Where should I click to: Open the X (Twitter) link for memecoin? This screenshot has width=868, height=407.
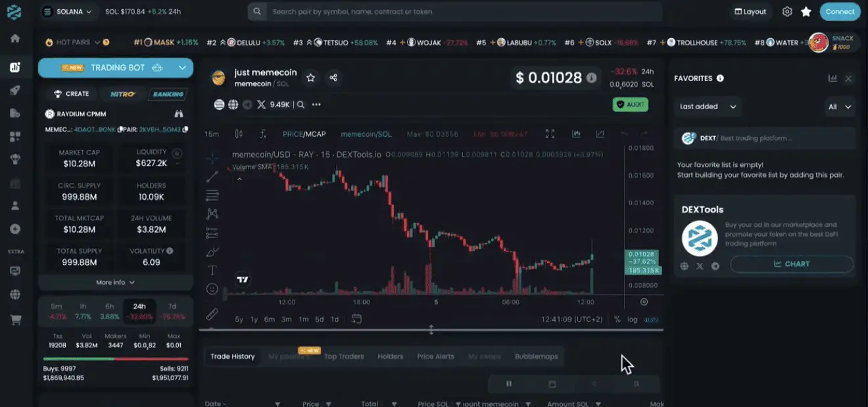coord(261,104)
